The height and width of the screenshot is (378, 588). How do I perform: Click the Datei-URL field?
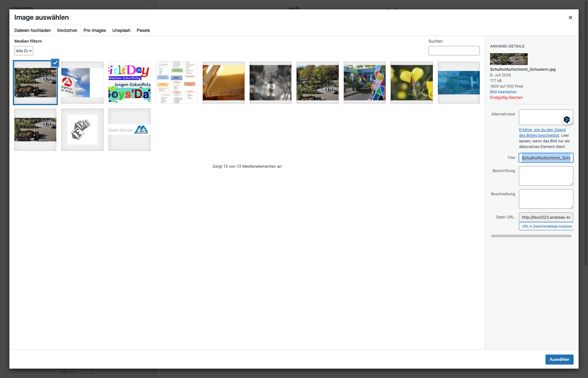546,217
